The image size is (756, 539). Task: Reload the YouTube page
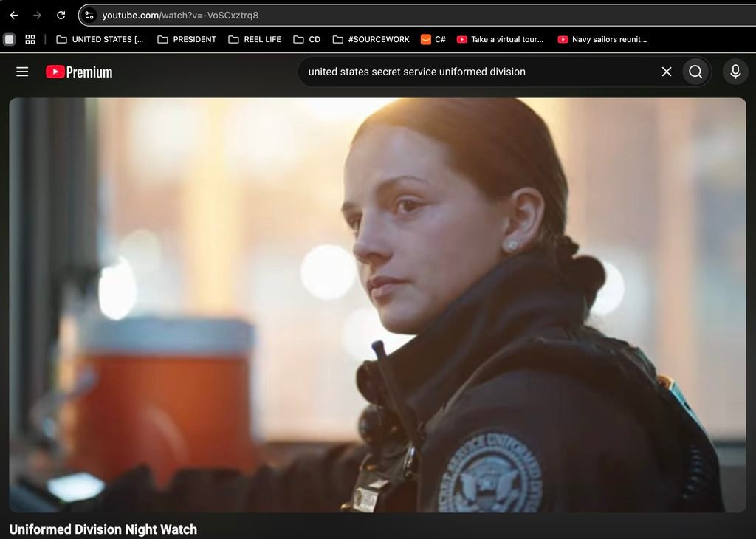tap(61, 16)
